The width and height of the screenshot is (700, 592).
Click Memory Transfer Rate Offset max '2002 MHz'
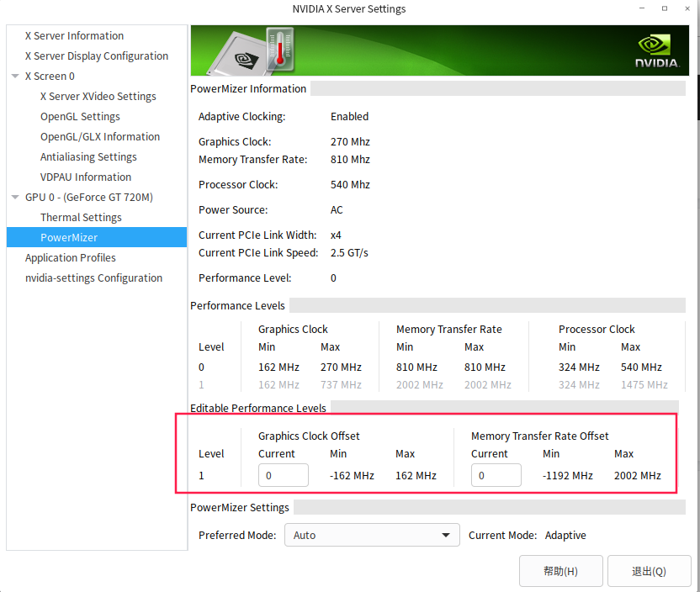[638, 476]
